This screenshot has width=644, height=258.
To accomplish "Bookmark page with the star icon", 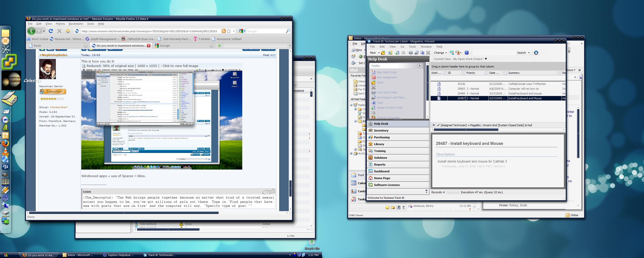I will click(x=229, y=31).
